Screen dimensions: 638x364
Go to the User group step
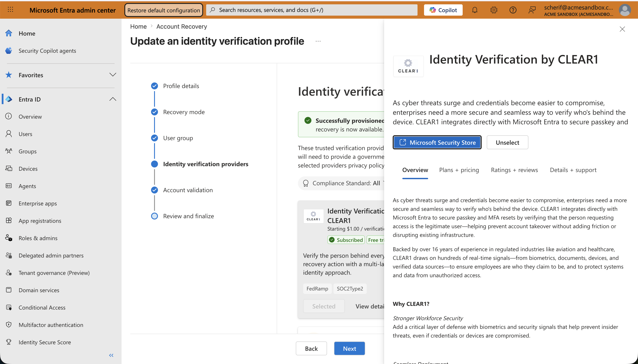pos(178,138)
